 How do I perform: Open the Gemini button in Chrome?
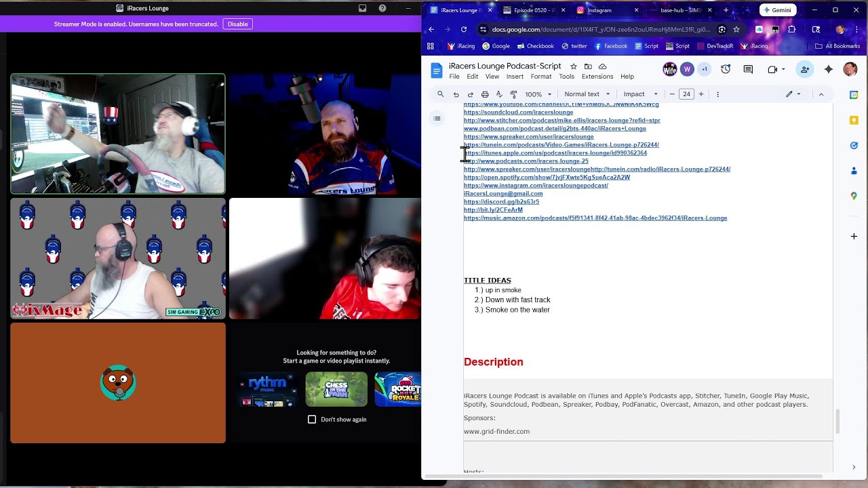click(x=777, y=10)
